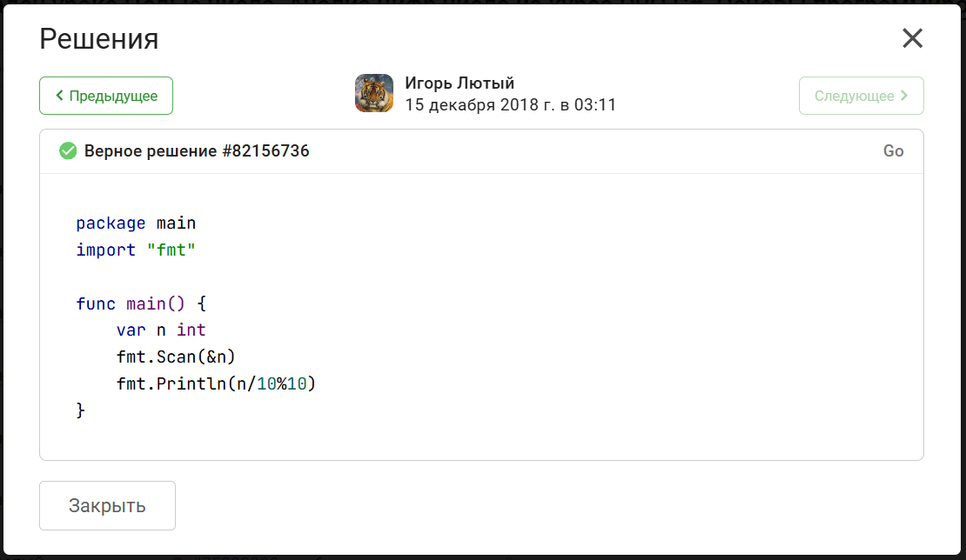Click the Следующее button
The height and width of the screenshot is (560, 966).
(862, 96)
